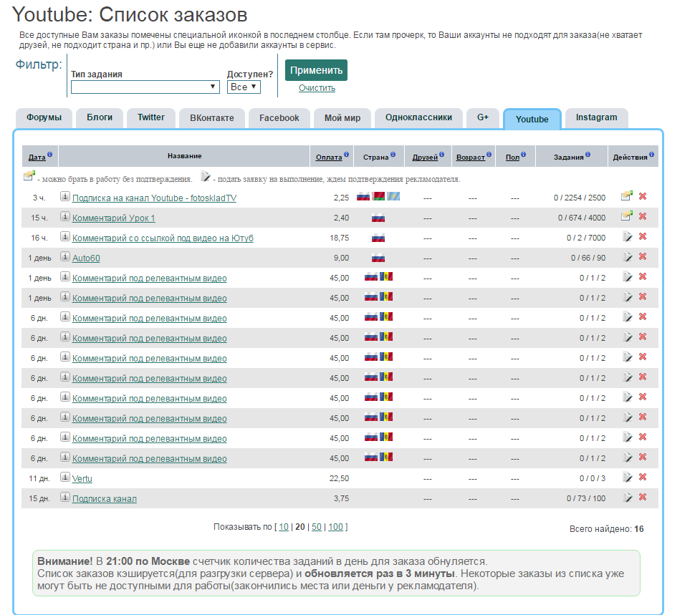This screenshot has height=615, width=700.
Task: Click help icon by Друзей header
Action: pyautogui.click(x=441, y=155)
